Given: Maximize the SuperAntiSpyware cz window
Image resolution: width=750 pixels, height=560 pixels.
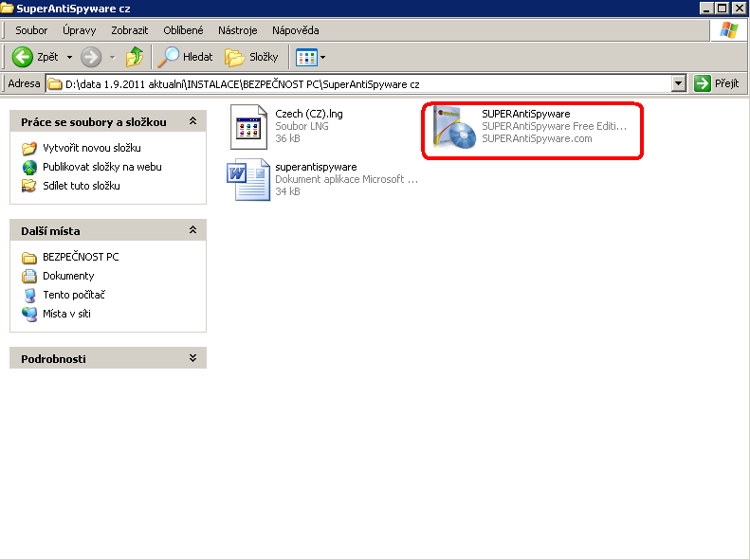Looking at the screenshot, I should pos(723,9).
